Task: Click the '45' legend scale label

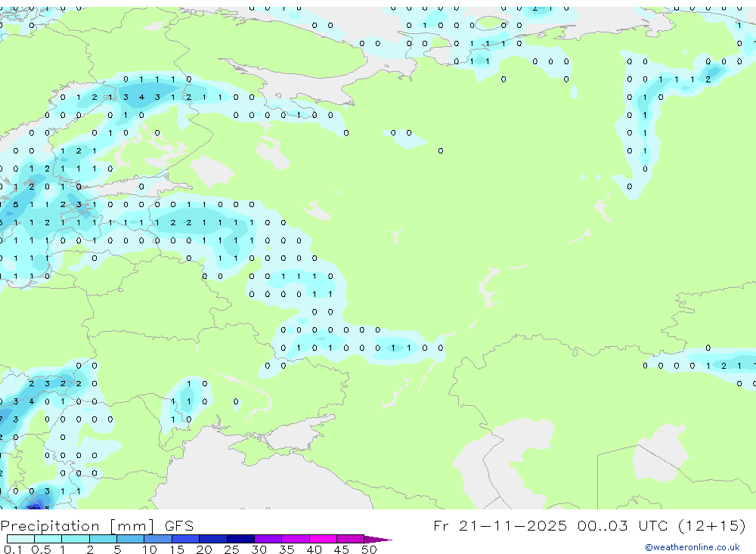Action: [342, 549]
